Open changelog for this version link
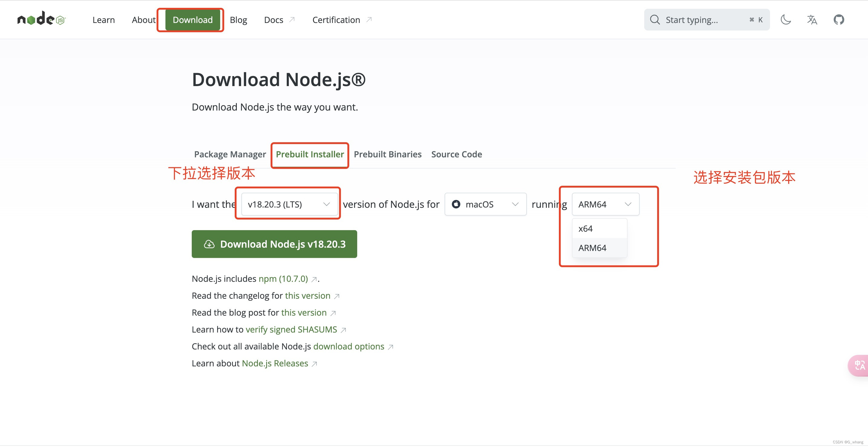The height and width of the screenshot is (447, 868). pos(308,295)
